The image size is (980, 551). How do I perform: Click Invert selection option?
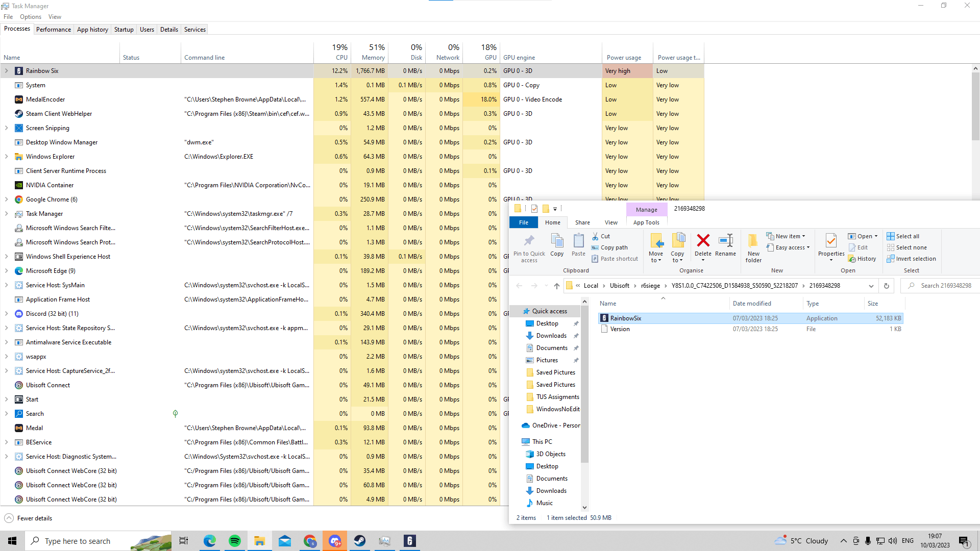click(x=916, y=259)
